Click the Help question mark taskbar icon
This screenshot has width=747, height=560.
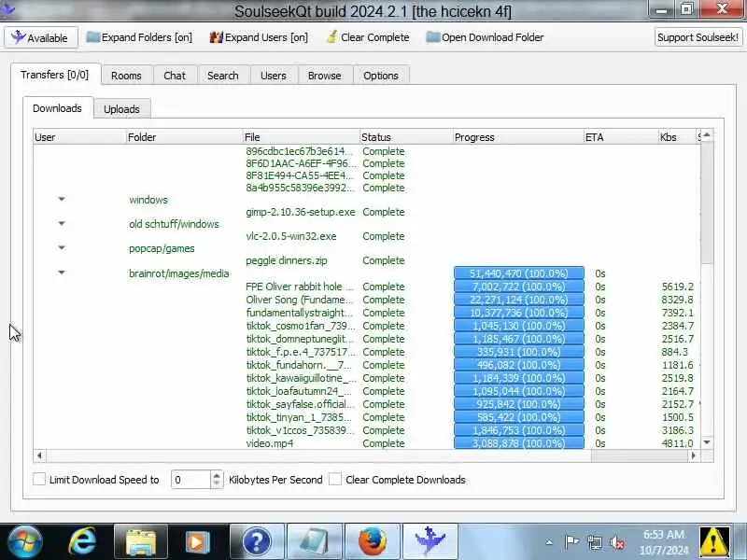click(x=256, y=541)
